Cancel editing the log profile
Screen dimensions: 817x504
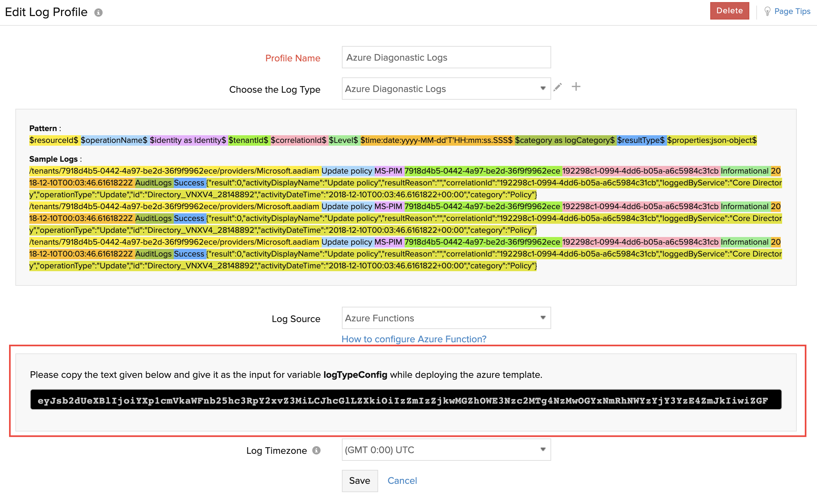click(402, 481)
